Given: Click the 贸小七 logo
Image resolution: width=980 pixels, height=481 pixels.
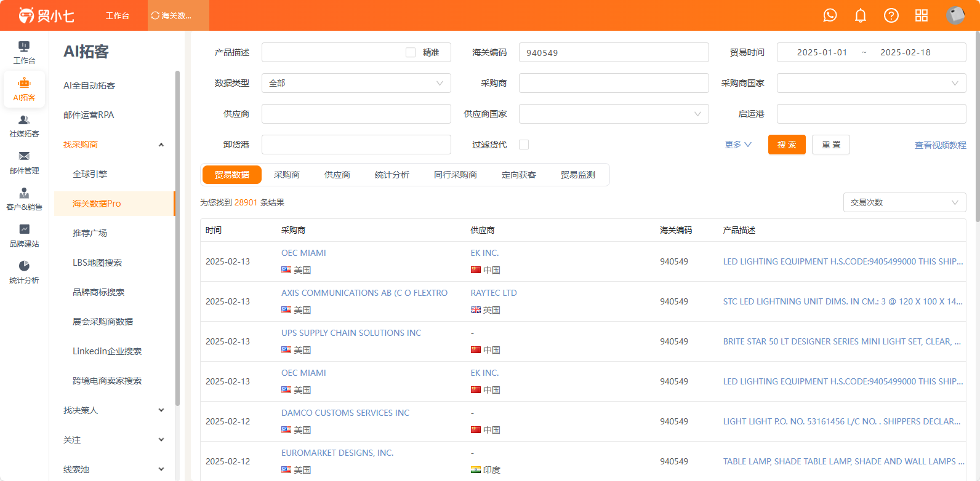Looking at the screenshot, I should (46, 15).
